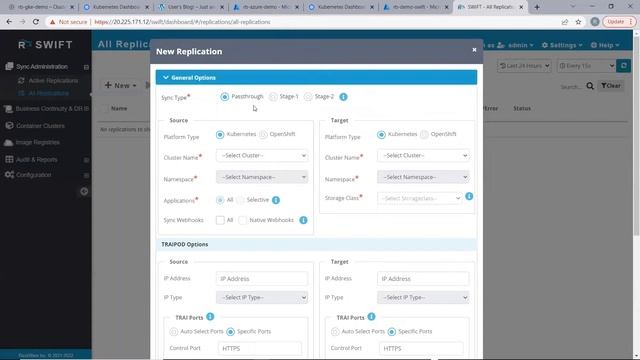The image size is (640, 360).
Task: Open target IP Type dropdown
Action: (x=423, y=298)
